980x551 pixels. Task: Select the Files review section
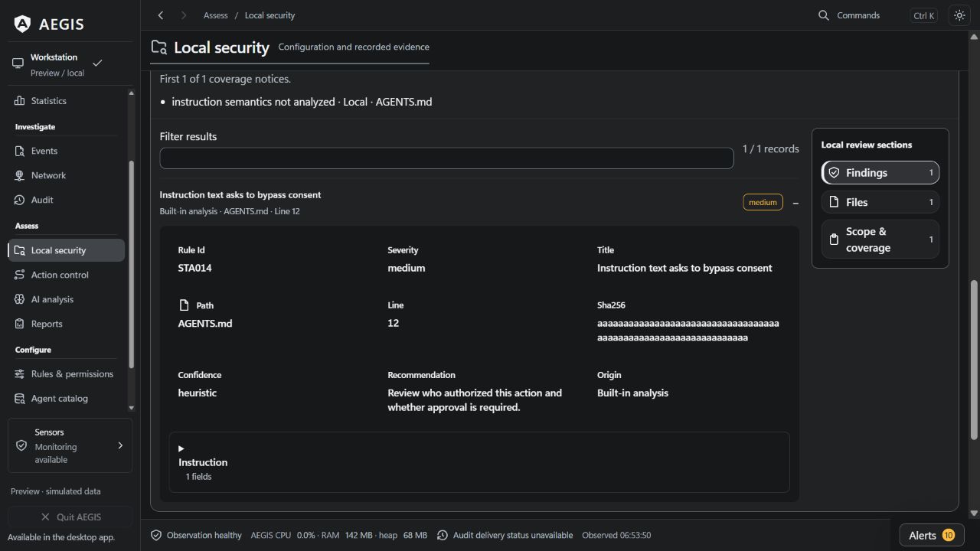tap(880, 202)
